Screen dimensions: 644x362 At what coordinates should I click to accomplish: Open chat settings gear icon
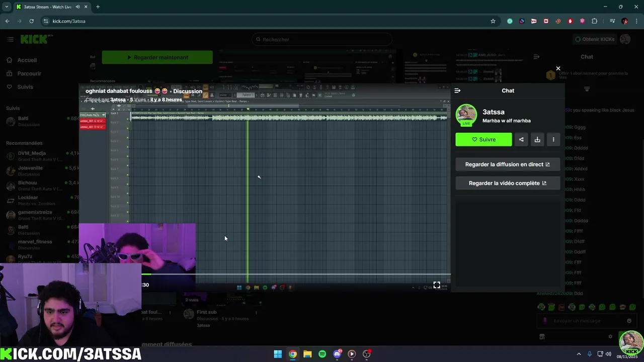(610, 337)
